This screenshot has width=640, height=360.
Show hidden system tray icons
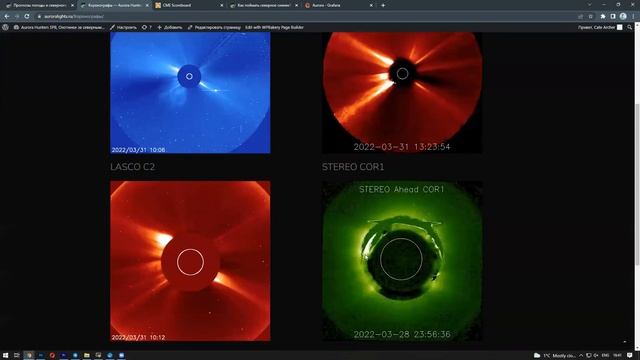click(x=581, y=356)
